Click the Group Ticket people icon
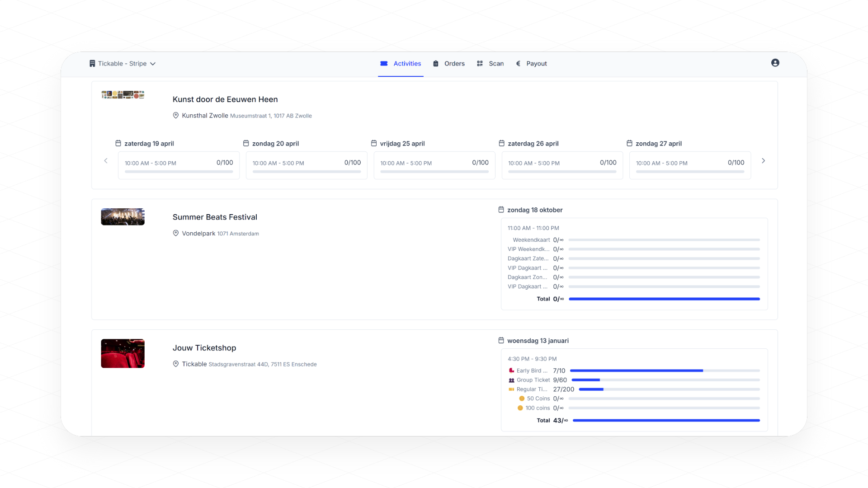The width and height of the screenshot is (868, 488). (511, 380)
